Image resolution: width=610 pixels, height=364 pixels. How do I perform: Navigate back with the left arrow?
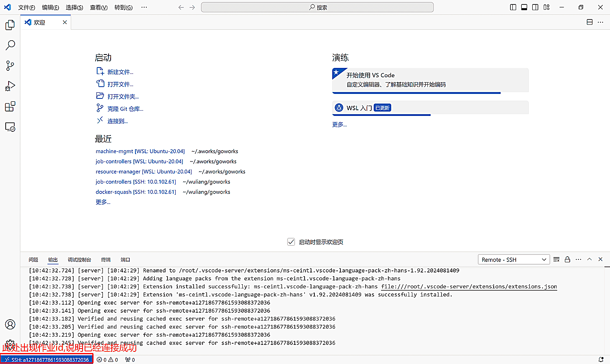pos(181,7)
